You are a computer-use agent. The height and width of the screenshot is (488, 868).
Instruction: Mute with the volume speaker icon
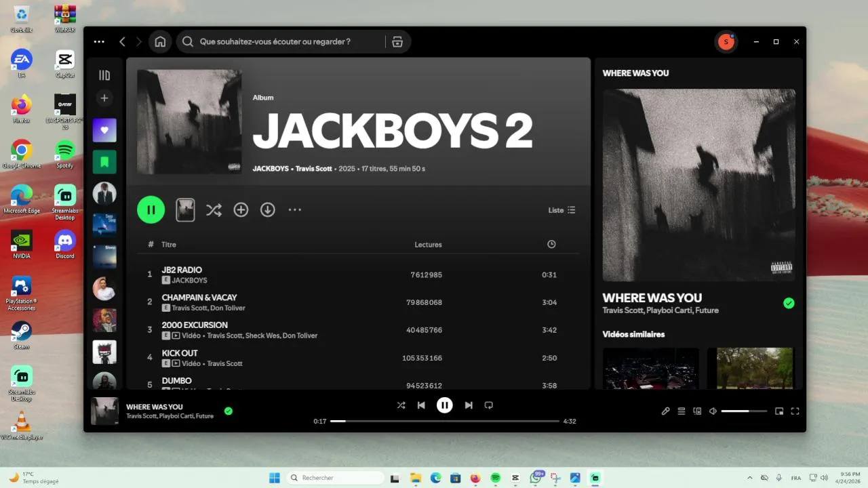713,411
